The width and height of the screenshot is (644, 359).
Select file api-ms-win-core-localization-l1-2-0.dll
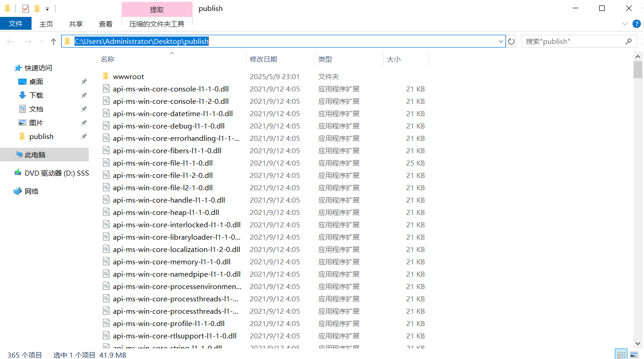(x=177, y=249)
